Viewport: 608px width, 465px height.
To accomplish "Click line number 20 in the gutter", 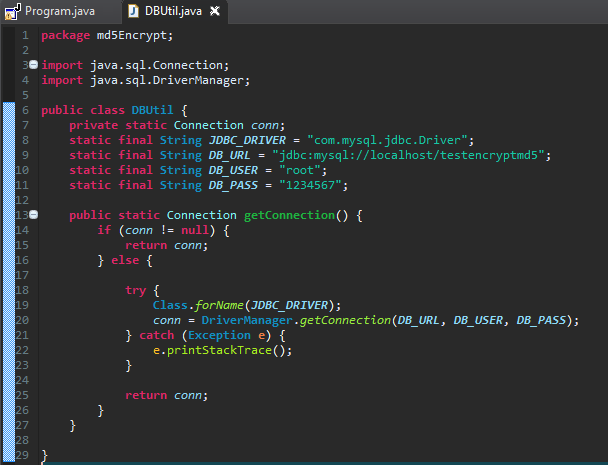I will [x=22, y=320].
